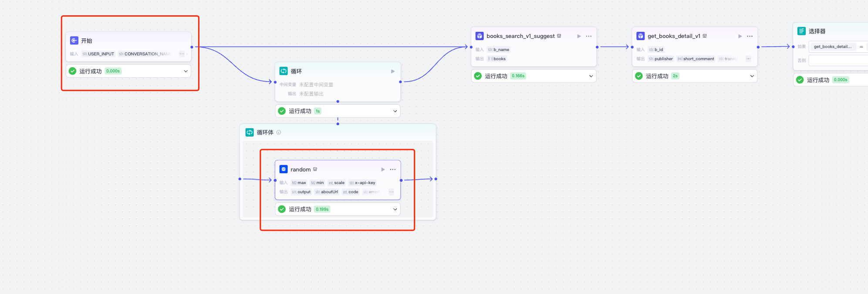
Task: Click the random node dice icon
Action: pyautogui.click(x=284, y=169)
